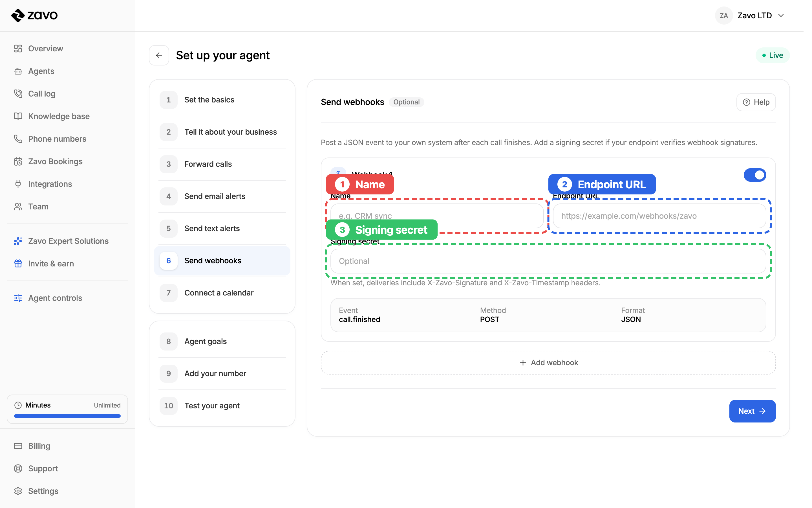This screenshot has height=508, width=812.
Task: Open Team people icon
Action: click(18, 207)
